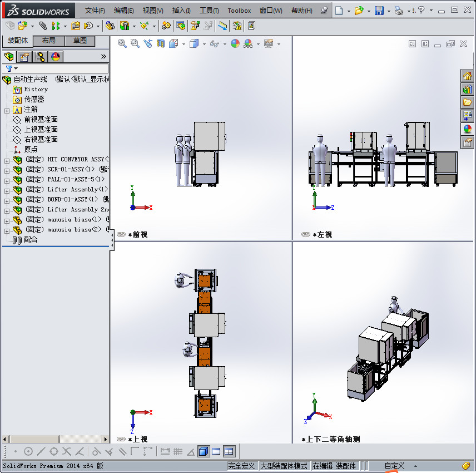Image resolution: width=476 pixels, height=473 pixels.
Task: Toggle four view viewport mode
Action: (x=229, y=451)
